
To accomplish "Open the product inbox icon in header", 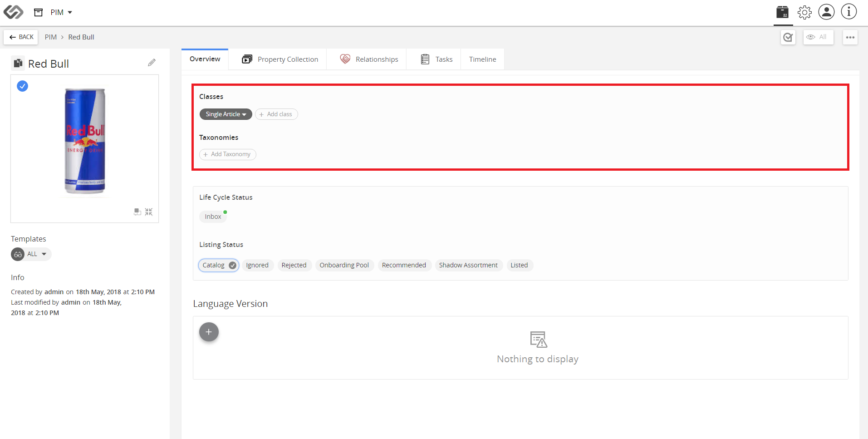I will point(782,12).
